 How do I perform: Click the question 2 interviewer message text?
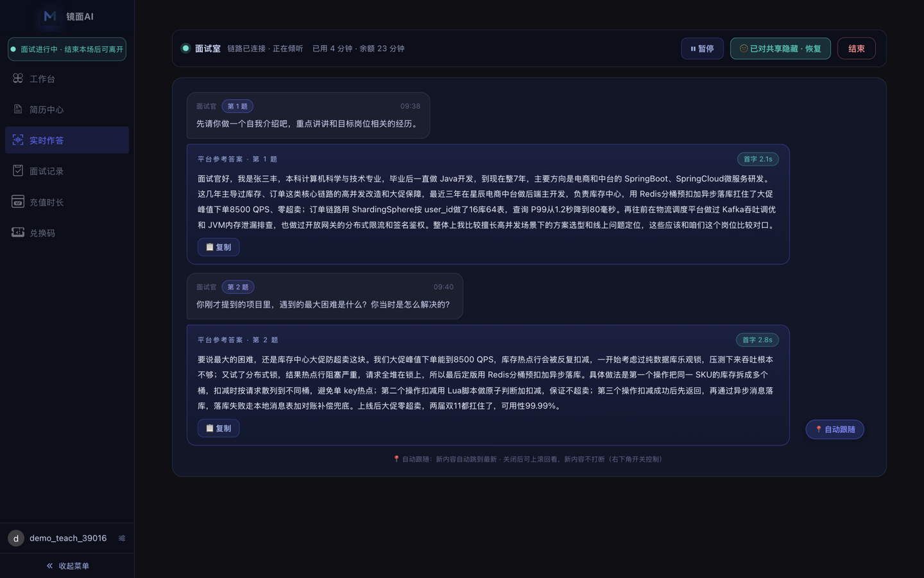323,304
